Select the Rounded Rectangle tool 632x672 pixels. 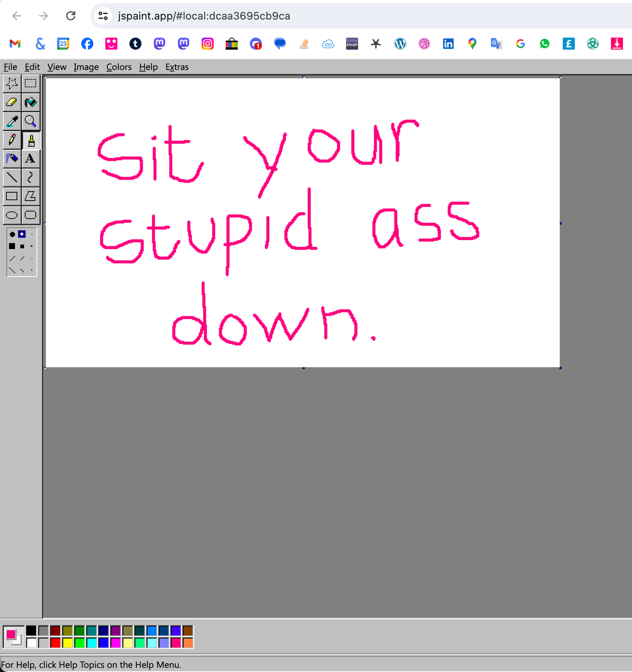click(31, 215)
